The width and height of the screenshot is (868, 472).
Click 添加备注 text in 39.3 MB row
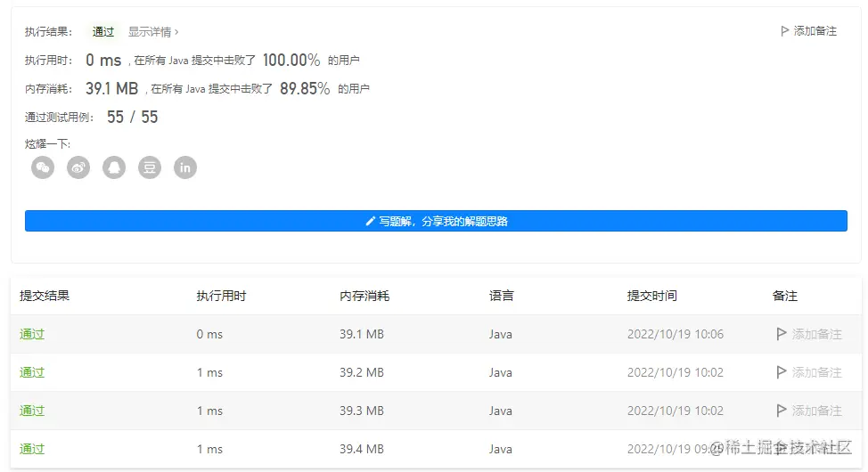(x=816, y=410)
